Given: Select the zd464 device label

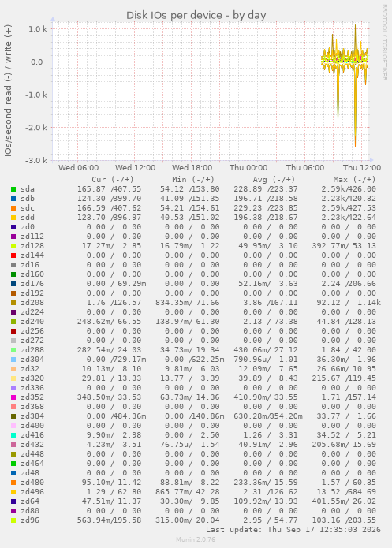Looking at the screenshot, I should (32, 464).
